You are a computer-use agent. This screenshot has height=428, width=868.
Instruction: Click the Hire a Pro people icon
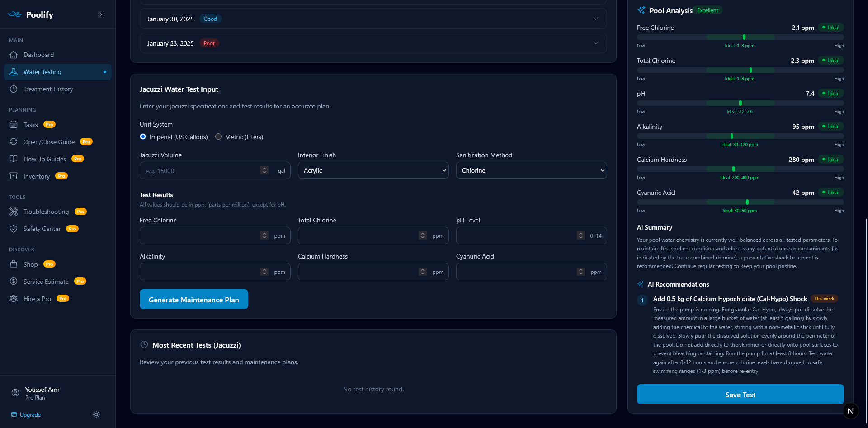click(14, 299)
